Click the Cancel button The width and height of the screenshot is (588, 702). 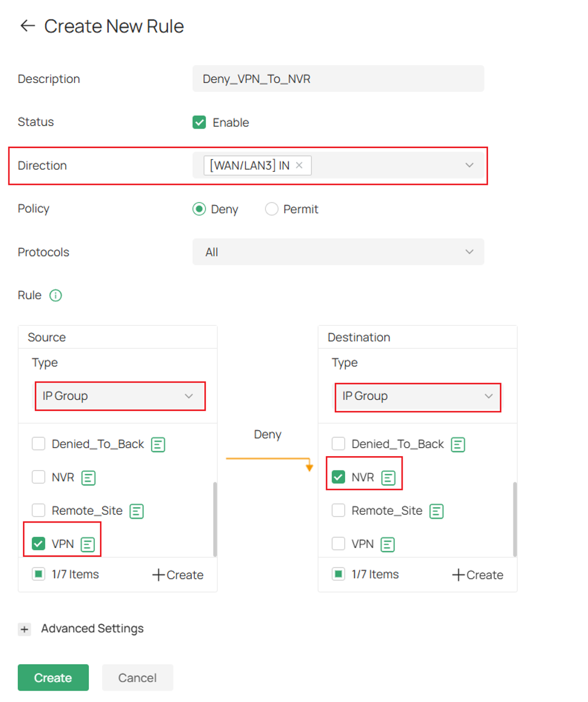(x=137, y=677)
